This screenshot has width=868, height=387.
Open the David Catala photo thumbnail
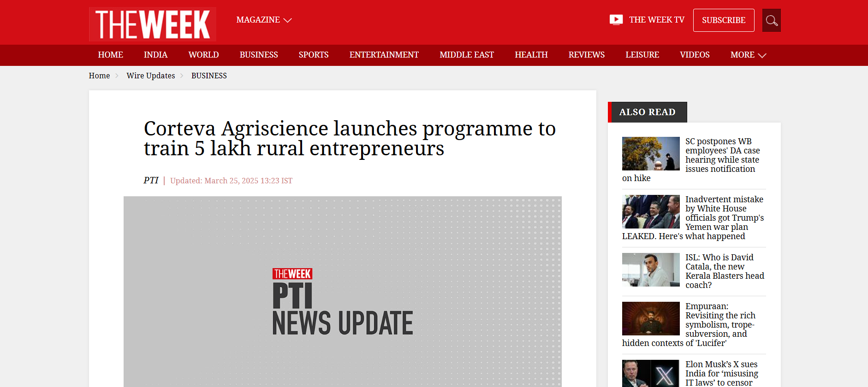coord(651,270)
